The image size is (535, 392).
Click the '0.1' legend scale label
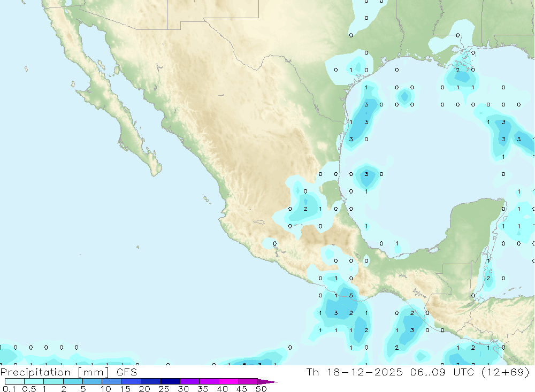9,389
